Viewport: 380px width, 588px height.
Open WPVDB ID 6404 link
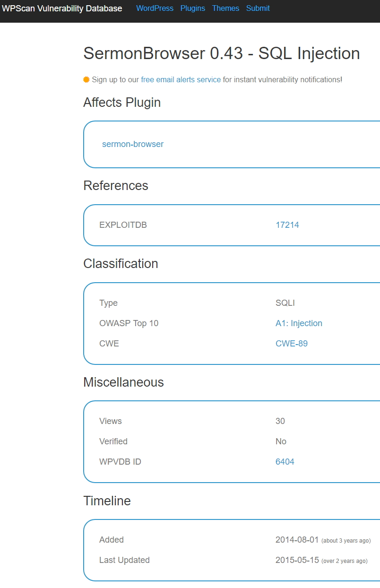(285, 462)
